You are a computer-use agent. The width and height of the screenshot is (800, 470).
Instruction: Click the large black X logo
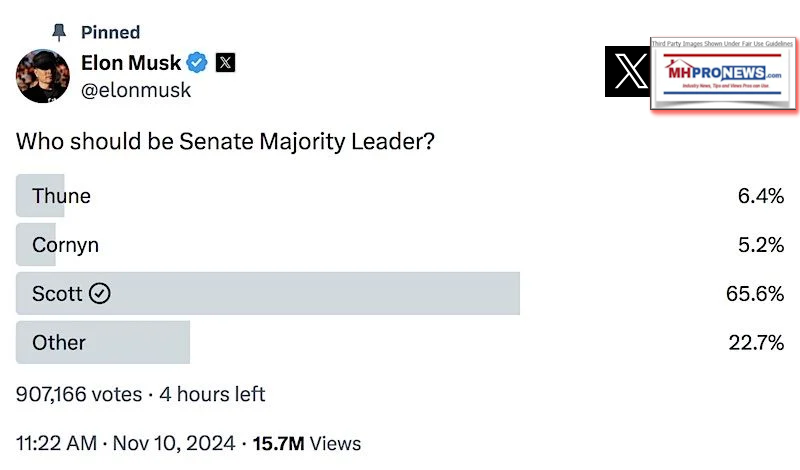628,73
